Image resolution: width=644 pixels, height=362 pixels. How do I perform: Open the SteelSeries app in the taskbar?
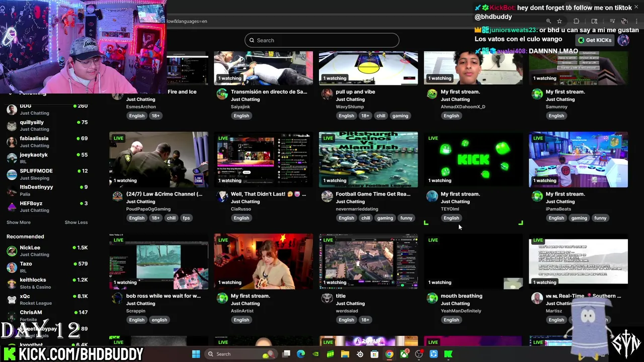tap(360, 354)
